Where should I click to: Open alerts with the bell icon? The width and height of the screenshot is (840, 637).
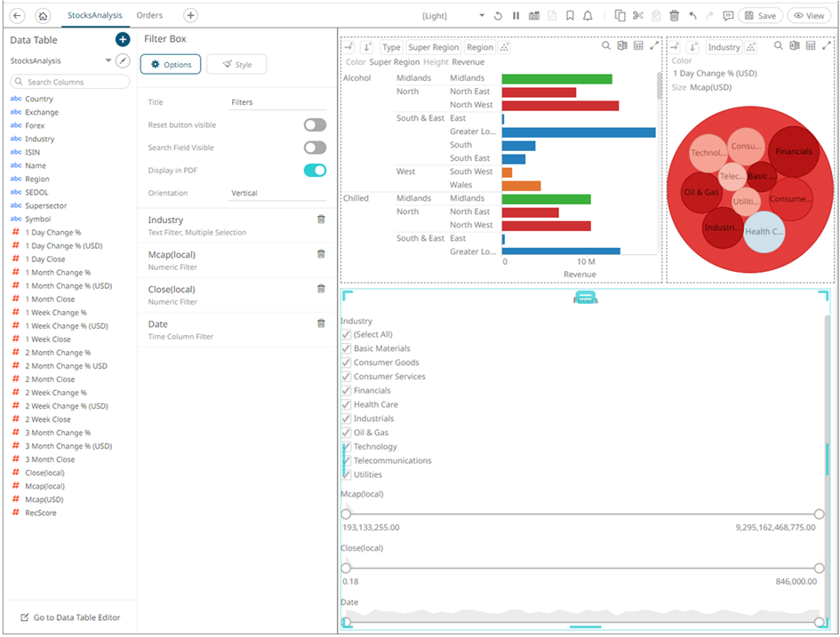point(588,16)
